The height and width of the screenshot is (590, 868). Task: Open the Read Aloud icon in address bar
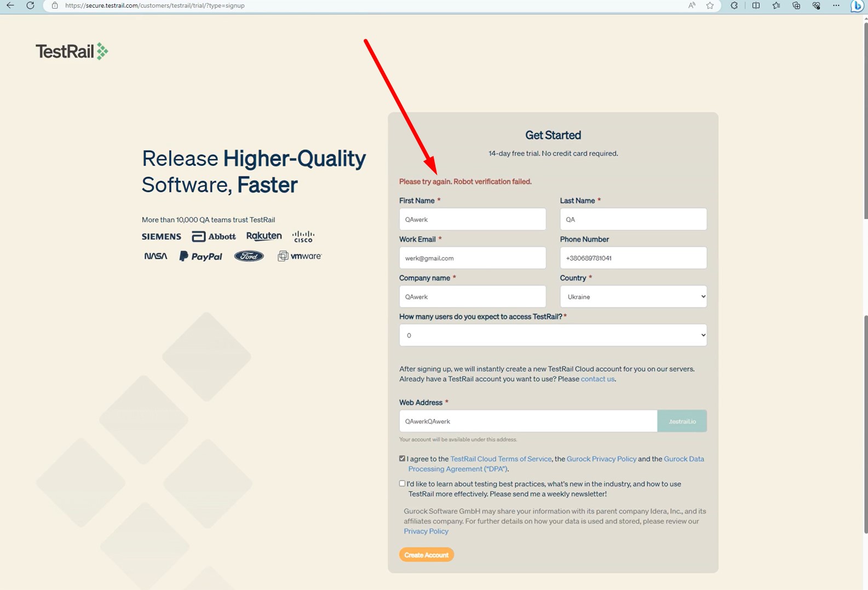click(x=692, y=5)
